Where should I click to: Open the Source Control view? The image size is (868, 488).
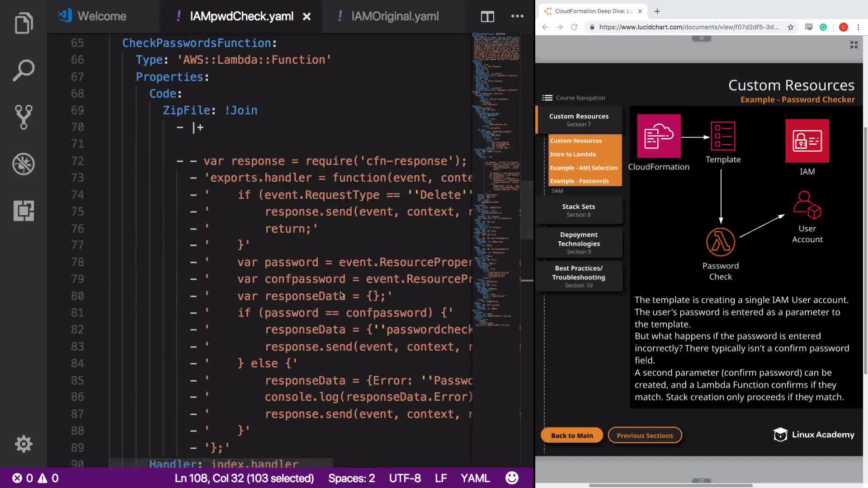(24, 117)
